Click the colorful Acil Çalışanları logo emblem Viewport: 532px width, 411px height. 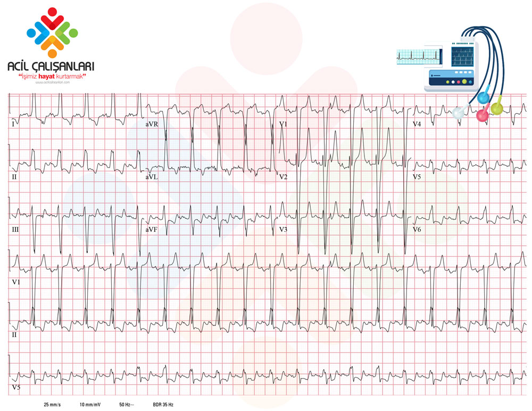point(52,32)
